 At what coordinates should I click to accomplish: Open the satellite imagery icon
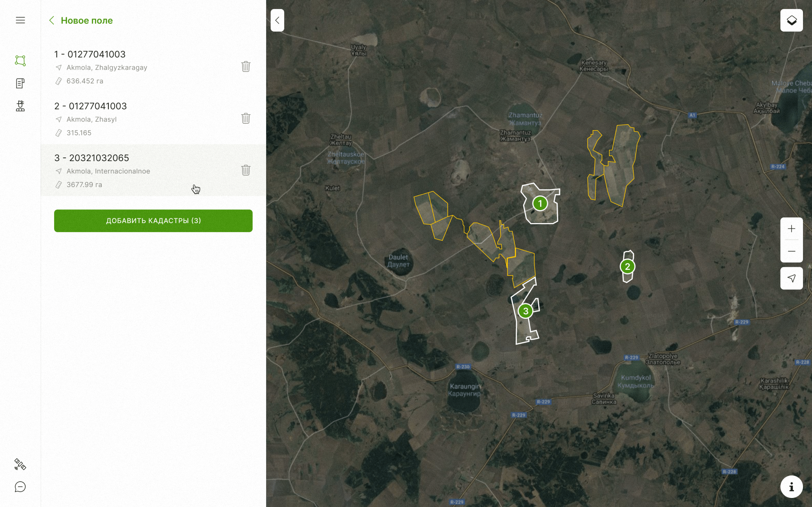pos(20,464)
